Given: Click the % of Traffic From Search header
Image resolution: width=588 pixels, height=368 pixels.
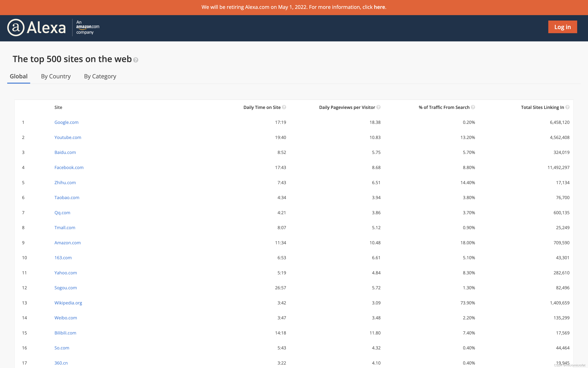Looking at the screenshot, I should [444, 107].
